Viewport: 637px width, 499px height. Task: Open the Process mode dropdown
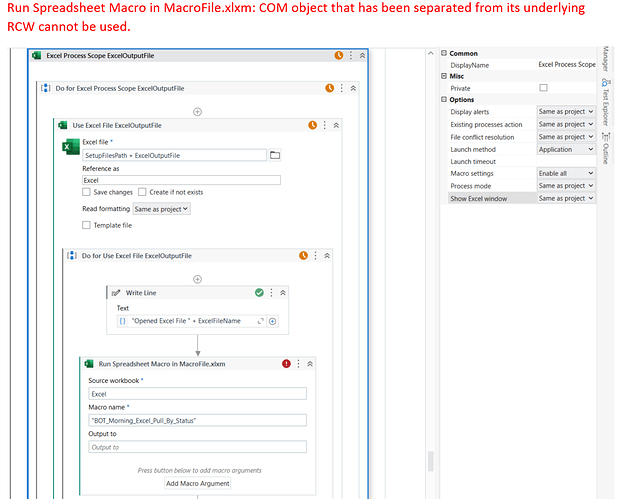[566, 186]
